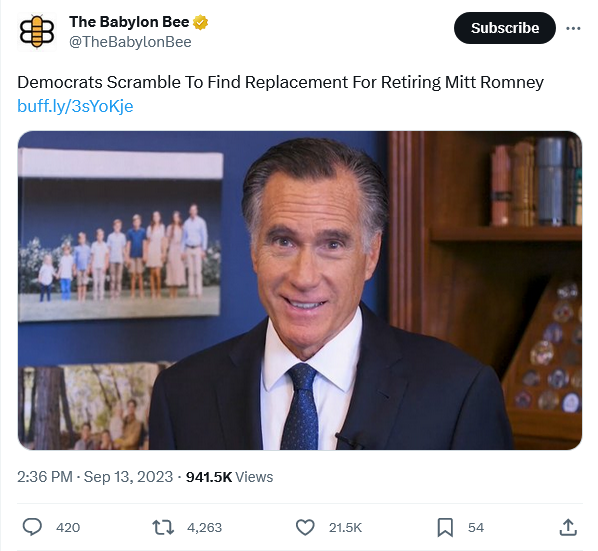The width and height of the screenshot is (598, 551).
Task: Bookmark the tweet with bookmark icon
Action: tap(445, 527)
